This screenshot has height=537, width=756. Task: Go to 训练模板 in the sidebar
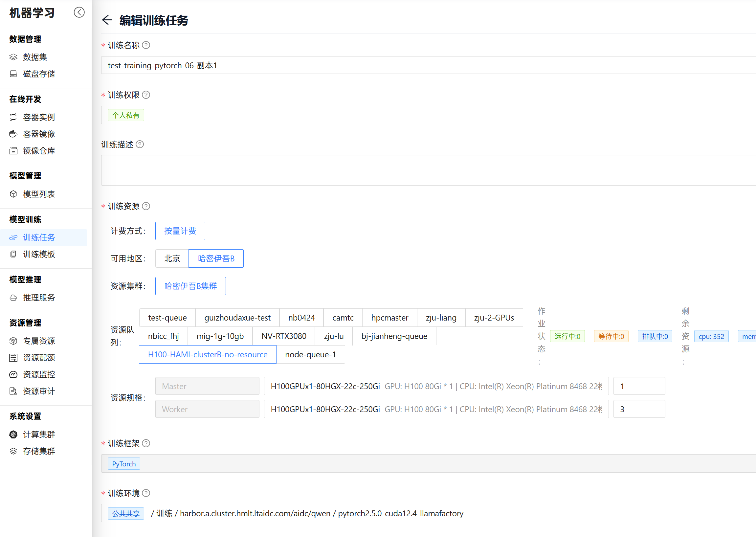coord(39,254)
